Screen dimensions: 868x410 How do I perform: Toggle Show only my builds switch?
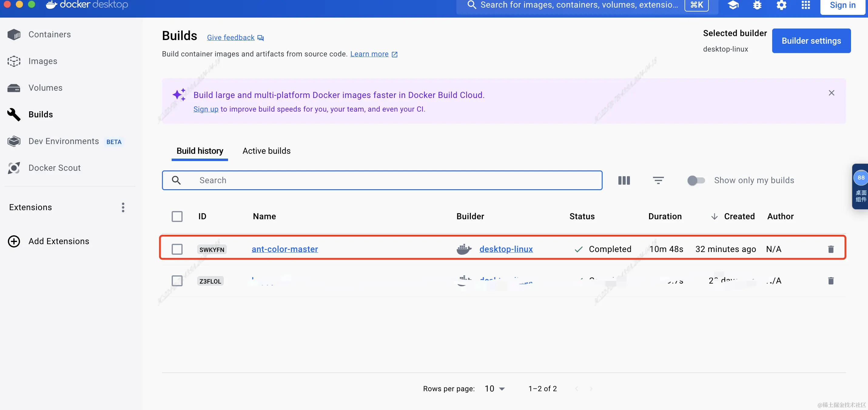(696, 180)
